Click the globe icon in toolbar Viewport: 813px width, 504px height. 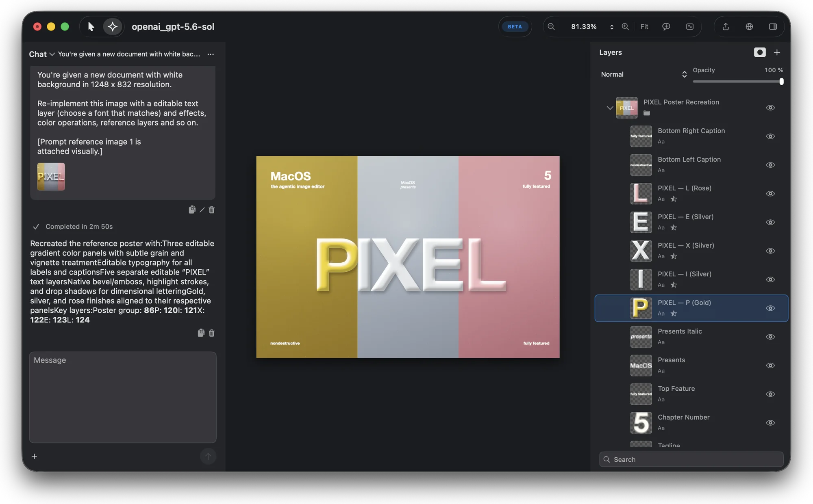click(749, 27)
